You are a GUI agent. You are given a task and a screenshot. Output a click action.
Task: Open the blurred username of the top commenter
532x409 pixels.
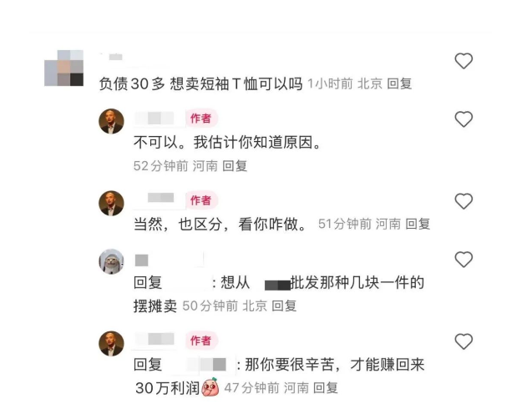[113, 57]
